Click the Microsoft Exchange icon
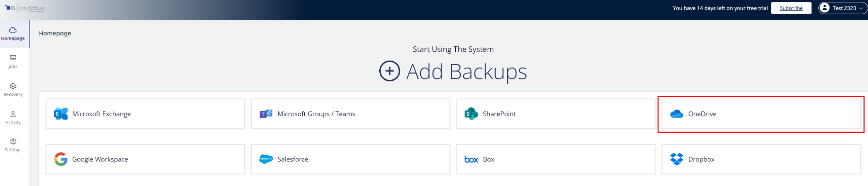 [61, 114]
